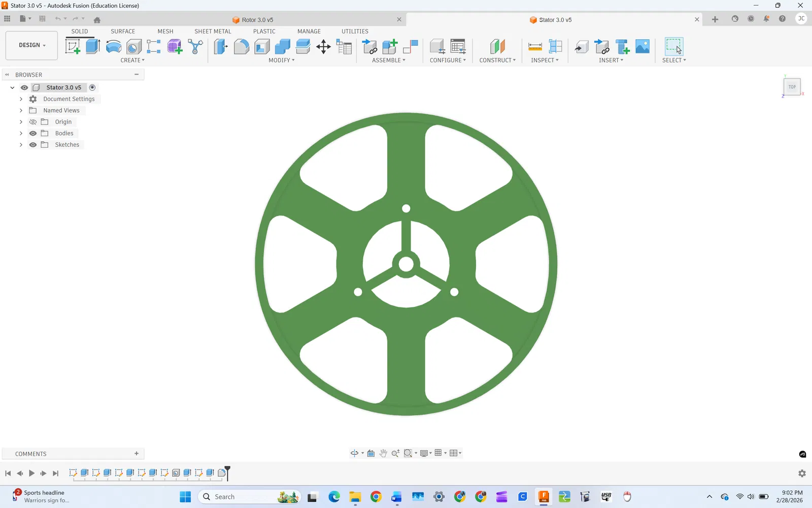Select the Pan hand tool
This screenshot has height=508, width=812.
point(383,453)
